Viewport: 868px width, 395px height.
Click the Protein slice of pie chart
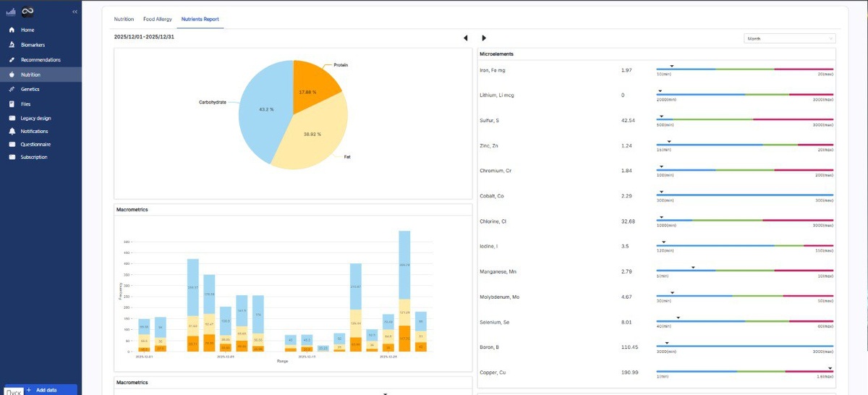click(x=312, y=88)
